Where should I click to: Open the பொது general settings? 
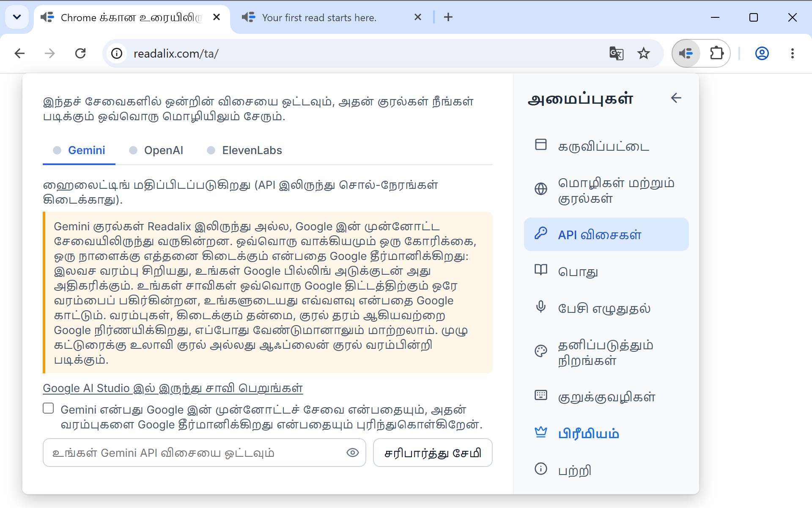click(x=606, y=271)
